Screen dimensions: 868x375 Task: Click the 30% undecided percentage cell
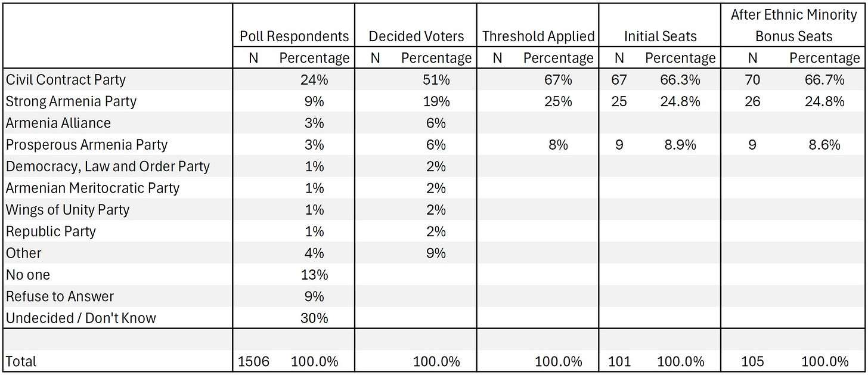pos(314,318)
